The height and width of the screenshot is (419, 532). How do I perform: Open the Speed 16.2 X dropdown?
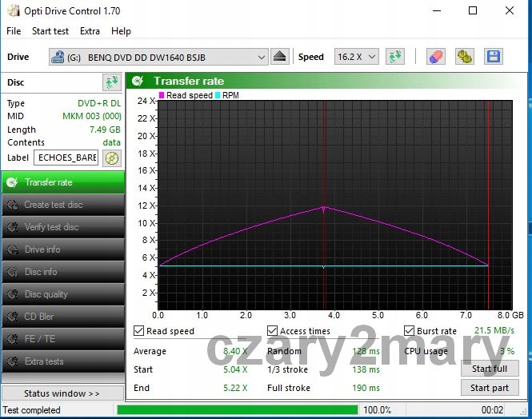coord(370,58)
